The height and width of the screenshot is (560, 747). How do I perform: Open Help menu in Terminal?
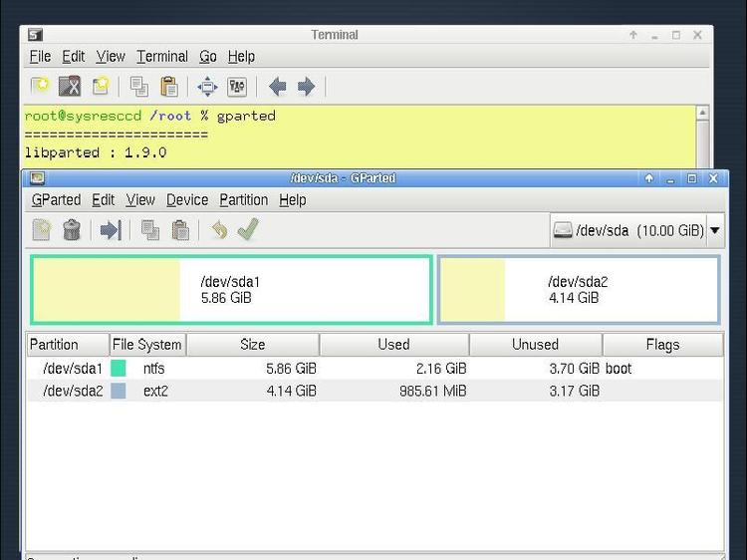241,56
